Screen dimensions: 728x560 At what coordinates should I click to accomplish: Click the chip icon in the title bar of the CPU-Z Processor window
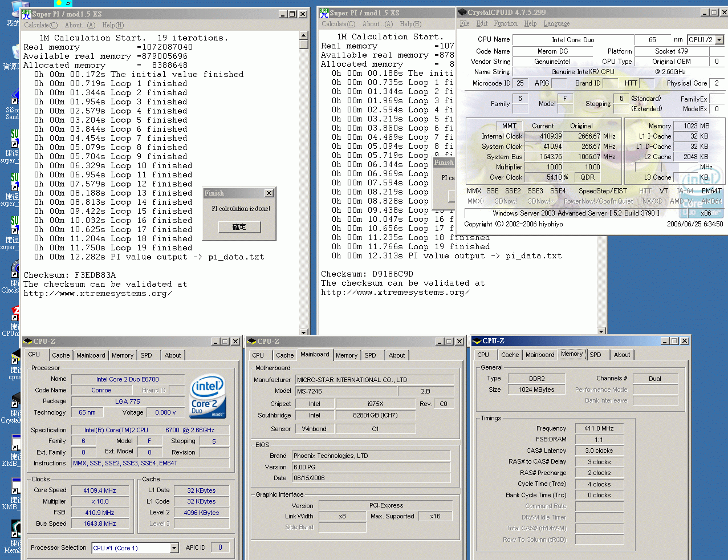[28, 341]
